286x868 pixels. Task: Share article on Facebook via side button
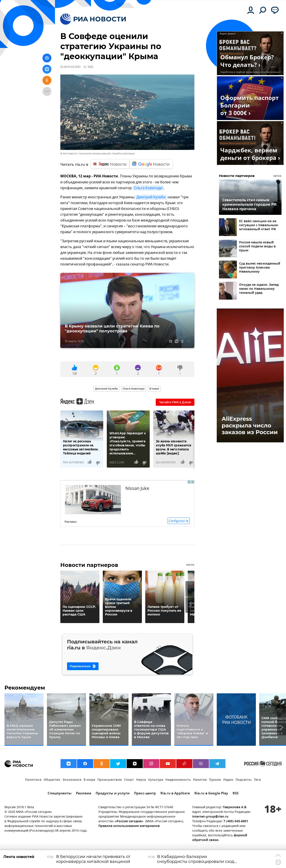(47, 58)
